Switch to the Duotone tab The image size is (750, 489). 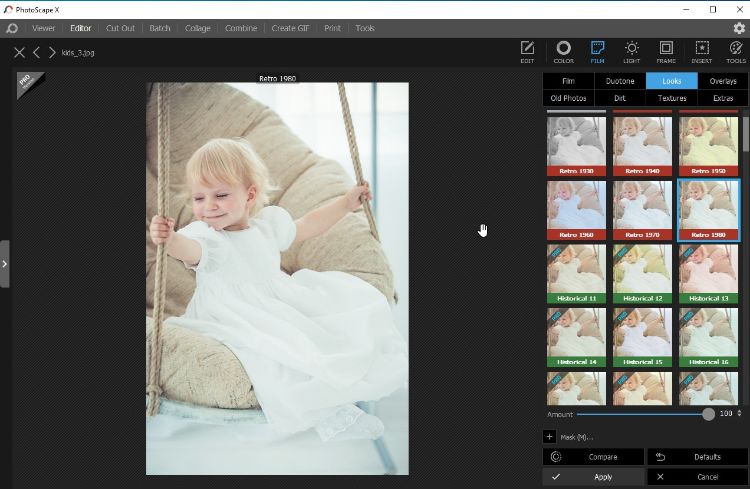pos(620,81)
